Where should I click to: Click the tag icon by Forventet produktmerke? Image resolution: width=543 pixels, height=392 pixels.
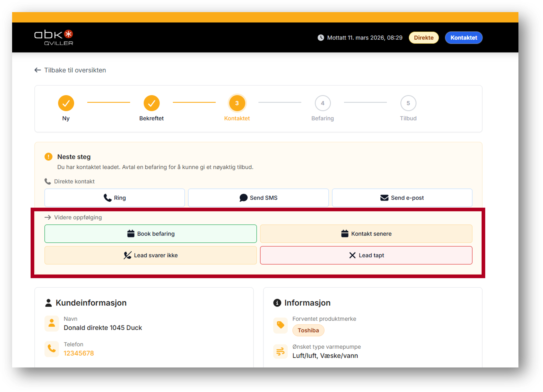(280, 325)
